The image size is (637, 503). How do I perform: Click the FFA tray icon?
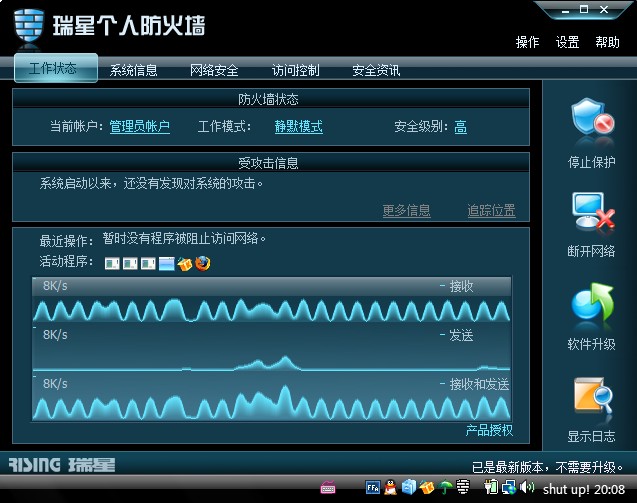tap(373, 487)
